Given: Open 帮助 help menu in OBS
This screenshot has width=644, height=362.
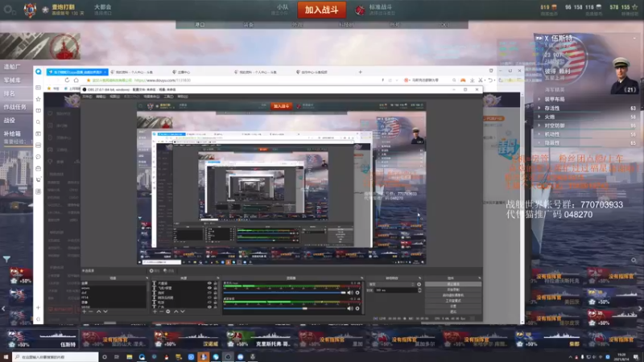Looking at the screenshot, I should 183,97.
